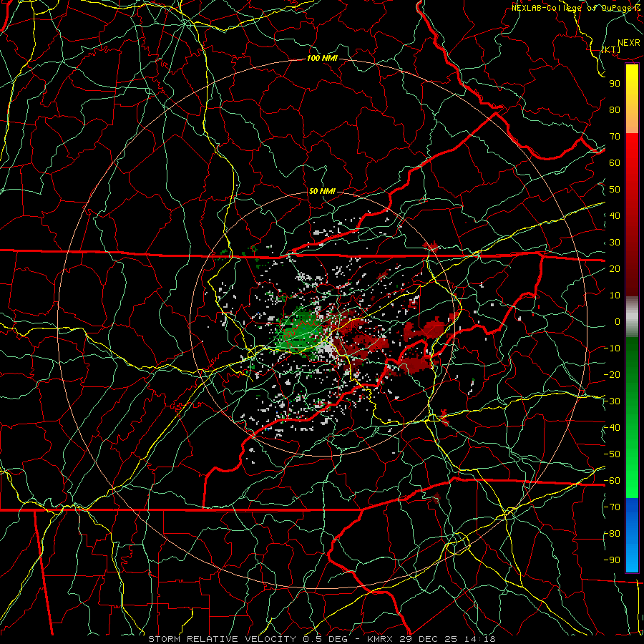The height and width of the screenshot is (644, 644).
Task: Click the -50 scale label
Action: coord(612,454)
